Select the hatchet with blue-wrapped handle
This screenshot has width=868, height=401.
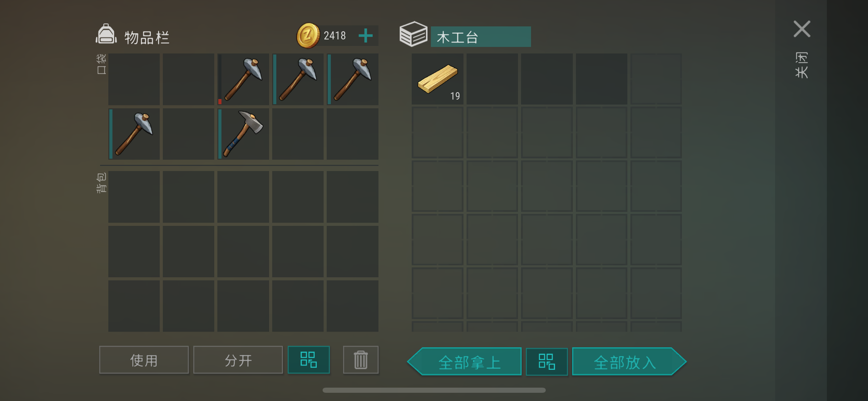click(243, 134)
